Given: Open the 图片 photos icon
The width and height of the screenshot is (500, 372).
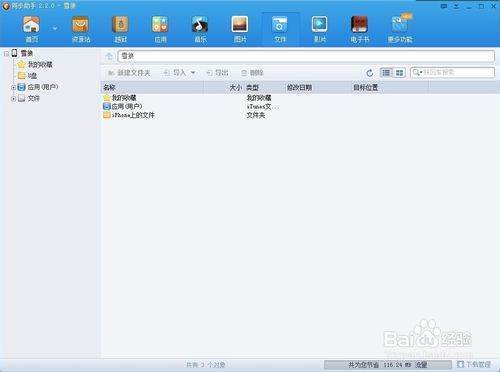Looking at the screenshot, I should (240, 29).
